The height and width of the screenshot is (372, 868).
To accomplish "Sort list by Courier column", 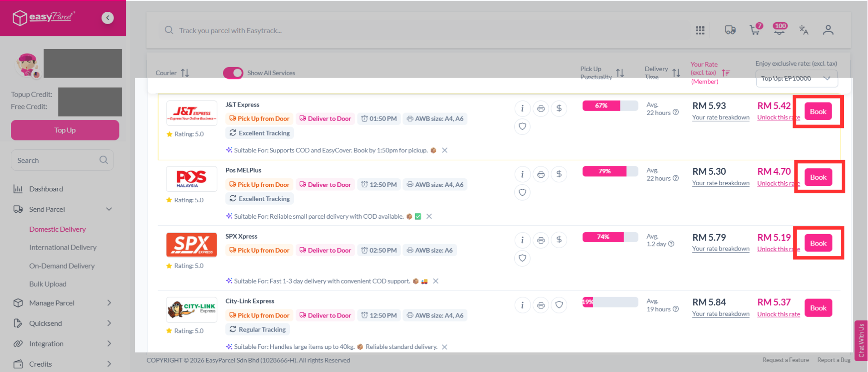I will click(x=185, y=73).
